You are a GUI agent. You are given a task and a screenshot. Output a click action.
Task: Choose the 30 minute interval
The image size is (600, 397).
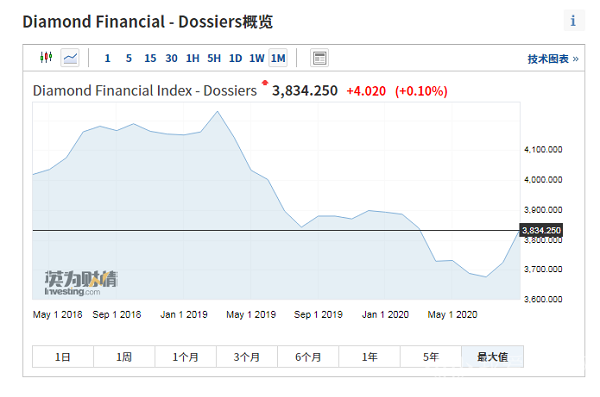pos(171,58)
